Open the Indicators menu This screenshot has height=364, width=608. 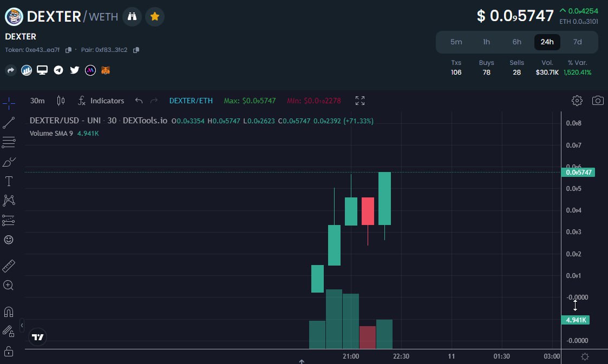101,101
